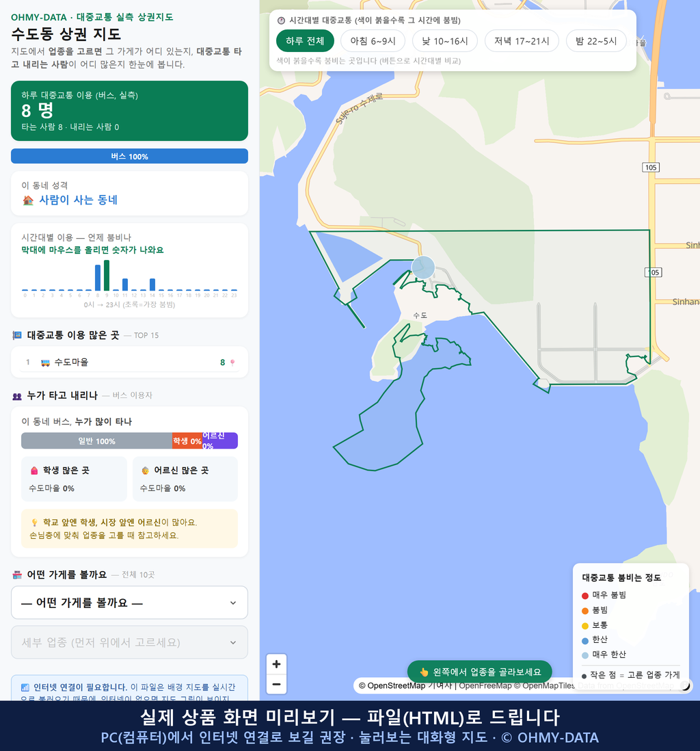Image resolution: width=700 pixels, height=751 pixels.
Task: Click the 사람이 사는 동네 text
Action: (78, 200)
